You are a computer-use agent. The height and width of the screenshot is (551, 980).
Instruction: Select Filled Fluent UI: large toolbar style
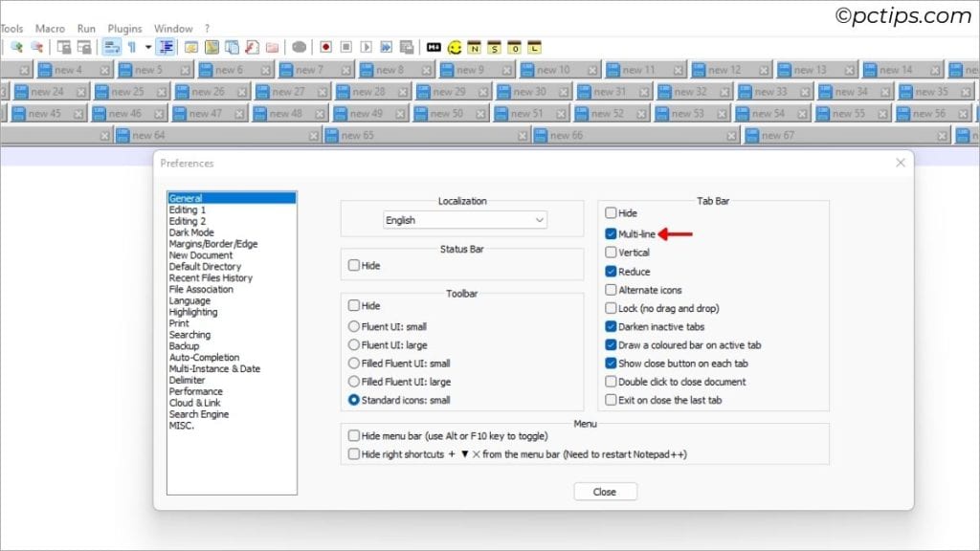point(353,381)
